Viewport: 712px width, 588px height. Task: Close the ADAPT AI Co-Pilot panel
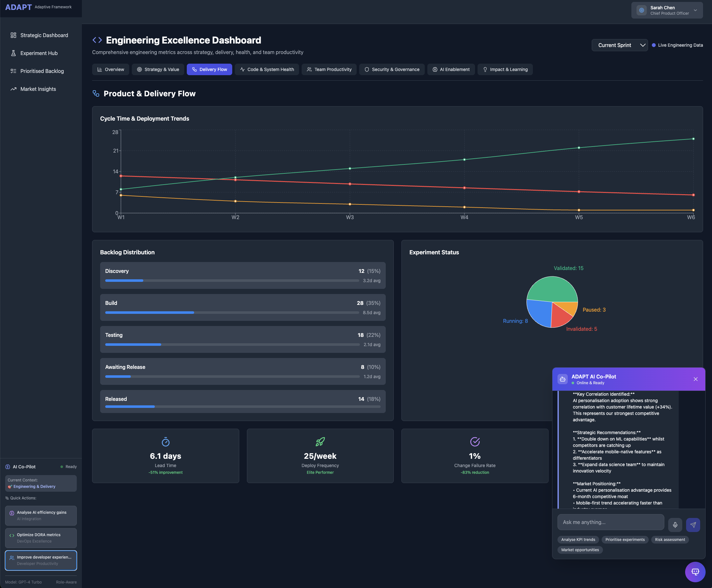[695, 379]
